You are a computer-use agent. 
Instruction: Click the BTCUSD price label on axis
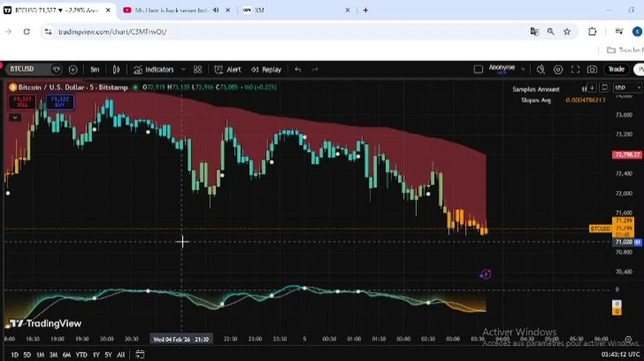(600, 229)
